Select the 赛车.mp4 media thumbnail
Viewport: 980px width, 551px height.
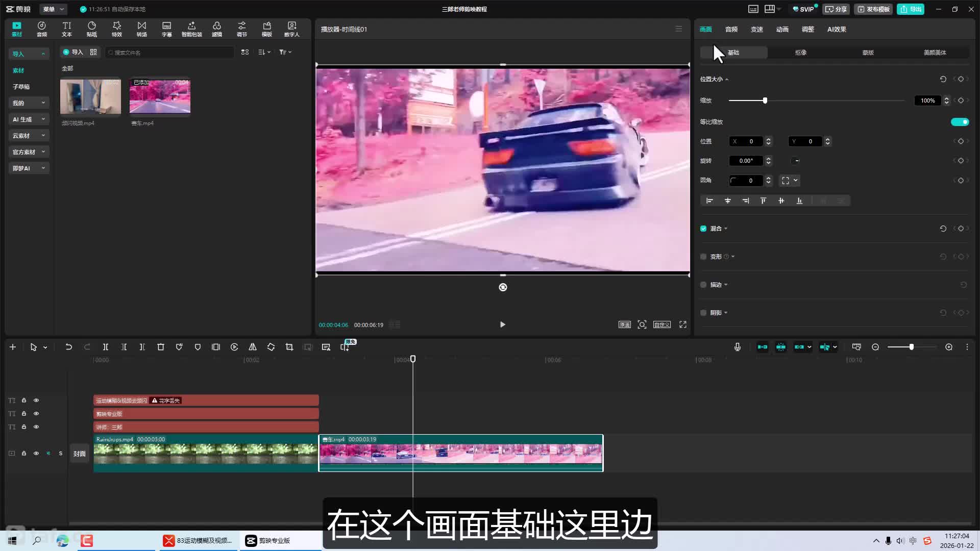[x=160, y=96]
